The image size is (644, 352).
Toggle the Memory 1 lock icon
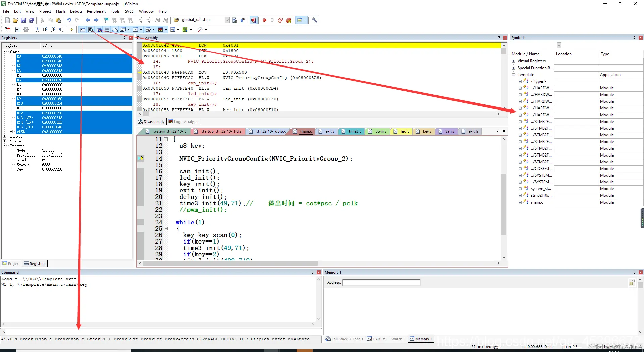632,282
